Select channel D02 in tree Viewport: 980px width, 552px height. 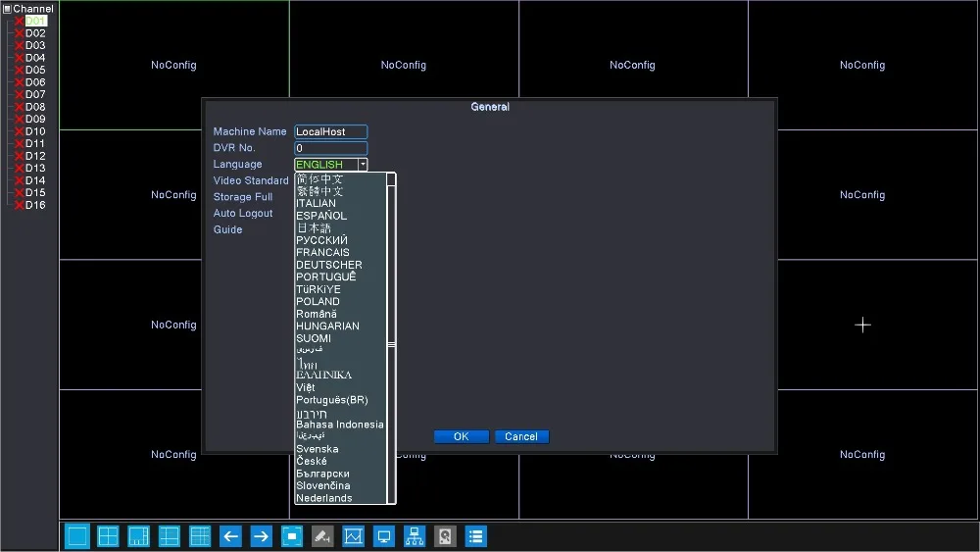tap(35, 33)
